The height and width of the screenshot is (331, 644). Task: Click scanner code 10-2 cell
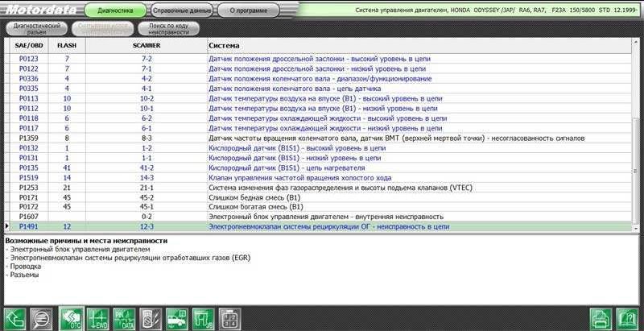[147, 98]
